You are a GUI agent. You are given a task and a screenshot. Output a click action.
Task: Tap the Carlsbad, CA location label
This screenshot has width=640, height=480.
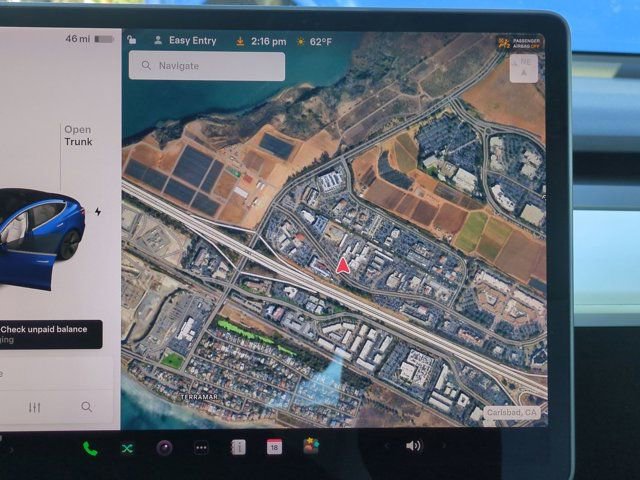tap(512, 413)
